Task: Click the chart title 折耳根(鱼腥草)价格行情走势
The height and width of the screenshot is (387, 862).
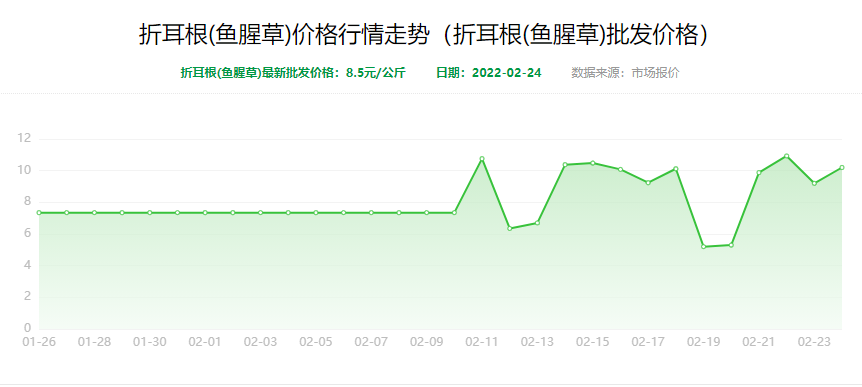Action: (284, 36)
